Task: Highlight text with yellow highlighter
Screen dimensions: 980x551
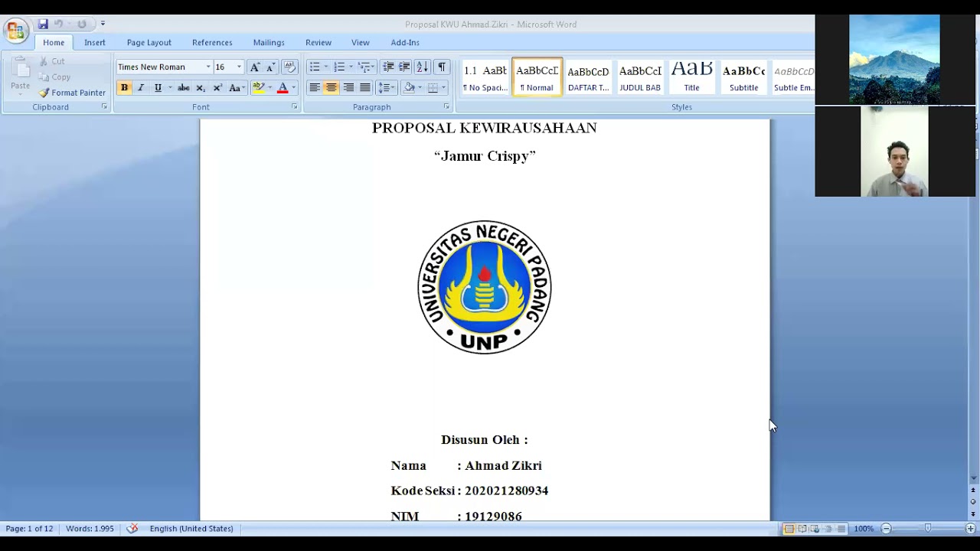Action: (x=259, y=88)
